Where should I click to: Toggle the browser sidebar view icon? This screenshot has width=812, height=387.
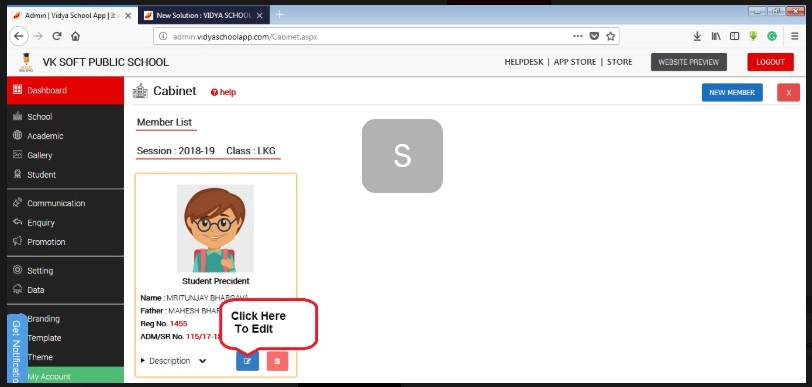pyautogui.click(x=734, y=36)
